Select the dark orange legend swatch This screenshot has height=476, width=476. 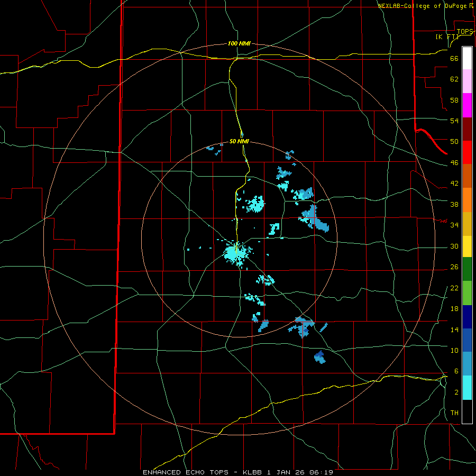point(467,176)
